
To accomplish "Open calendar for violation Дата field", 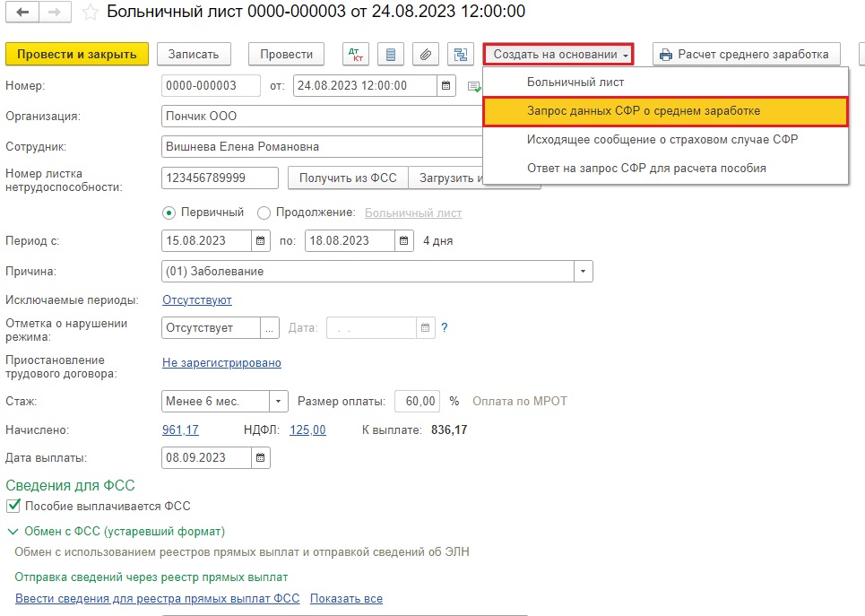I will coord(425,328).
